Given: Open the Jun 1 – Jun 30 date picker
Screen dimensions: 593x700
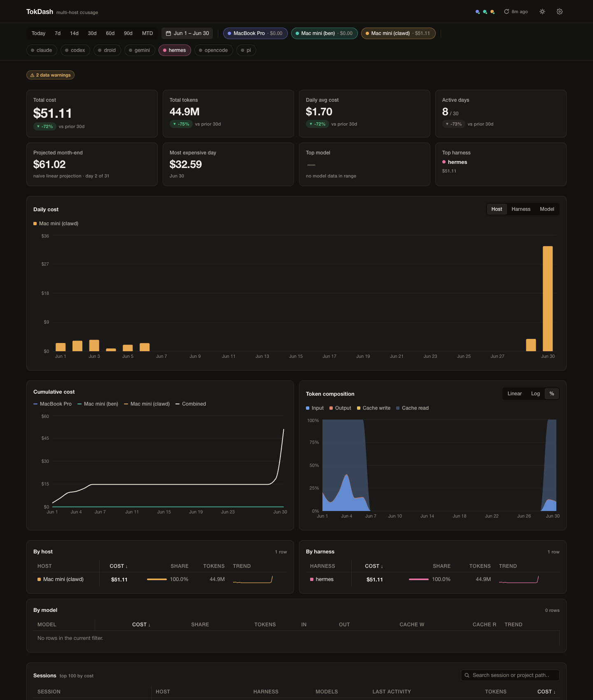Looking at the screenshot, I should pyautogui.click(x=187, y=33).
